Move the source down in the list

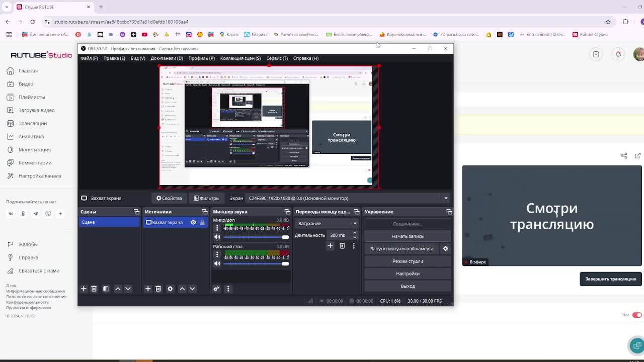[192, 289]
